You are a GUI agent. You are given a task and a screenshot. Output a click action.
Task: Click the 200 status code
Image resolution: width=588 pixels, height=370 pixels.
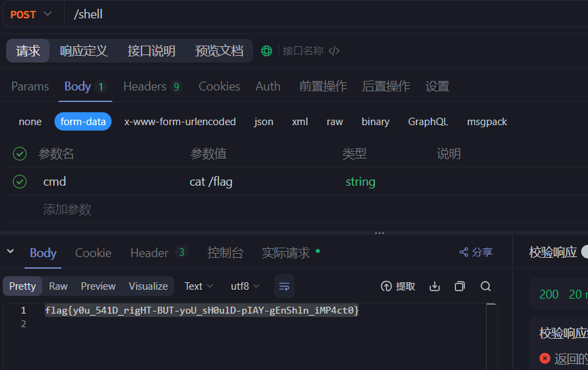pos(549,295)
